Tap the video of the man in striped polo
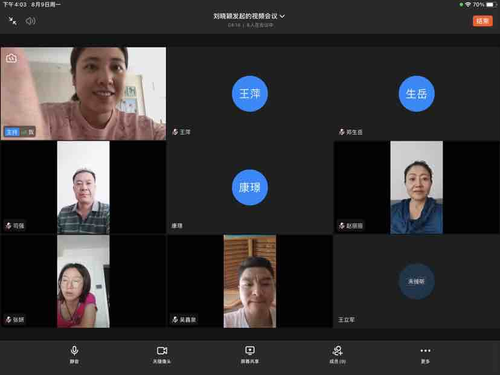Image resolution: width=500 pixels, height=375 pixels. coord(83,187)
